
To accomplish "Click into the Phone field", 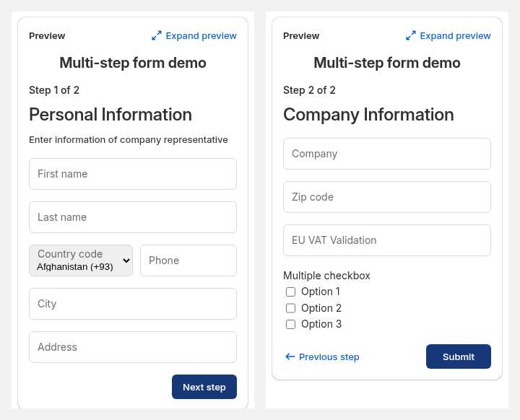I will [x=188, y=261].
